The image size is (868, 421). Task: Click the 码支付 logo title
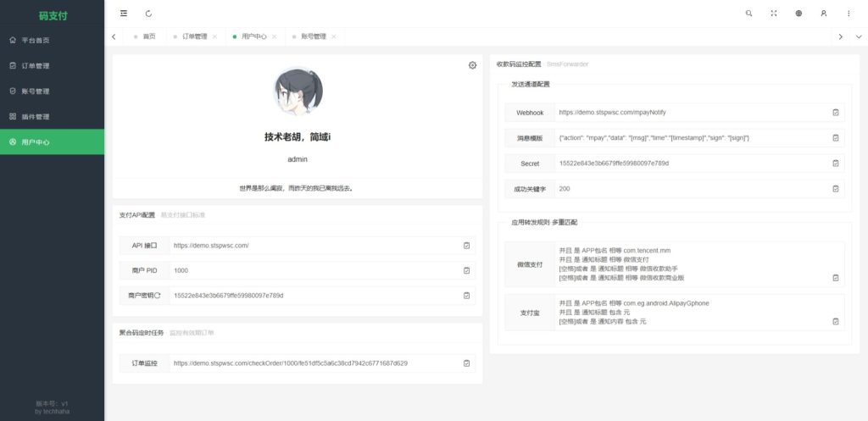[53, 16]
